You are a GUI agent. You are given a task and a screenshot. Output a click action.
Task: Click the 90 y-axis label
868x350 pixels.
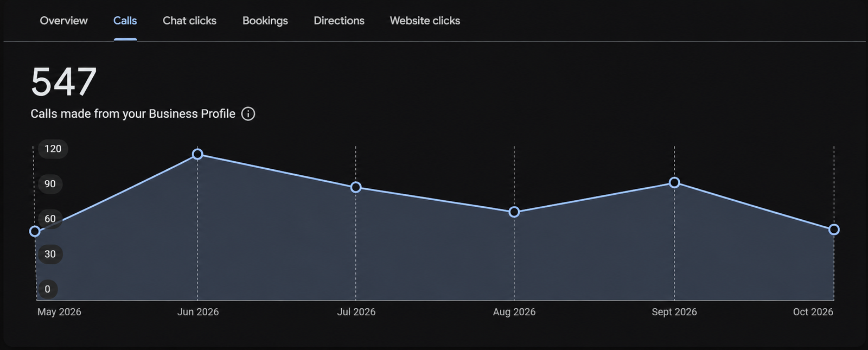pyautogui.click(x=50, y=184)
